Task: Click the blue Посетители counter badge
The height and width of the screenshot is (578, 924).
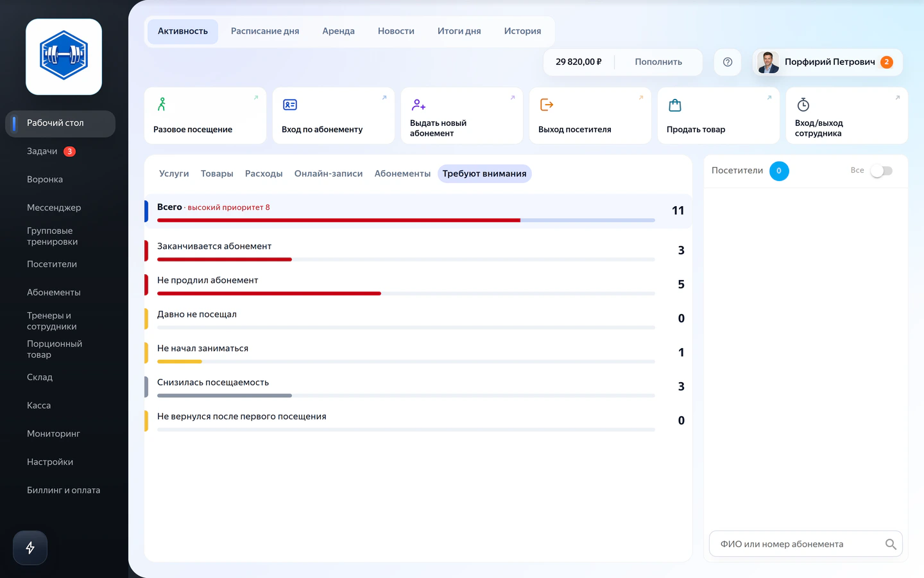Action: coord(779,171)
